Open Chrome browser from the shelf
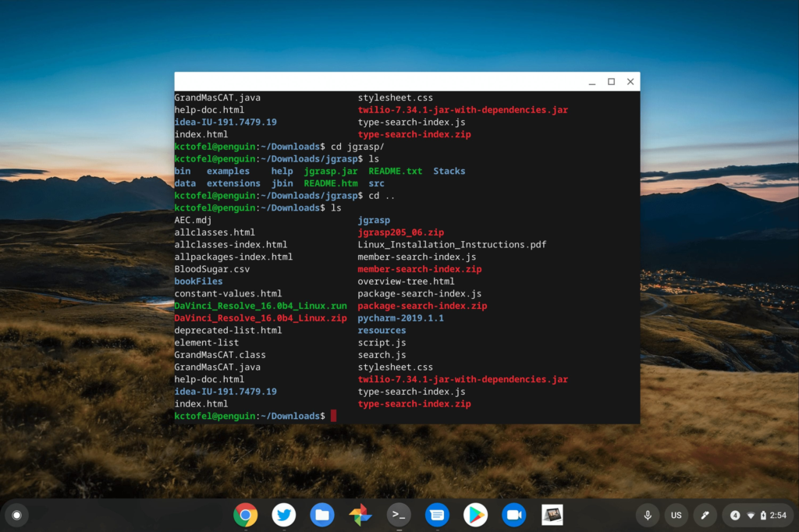 (x=245, y=515)
